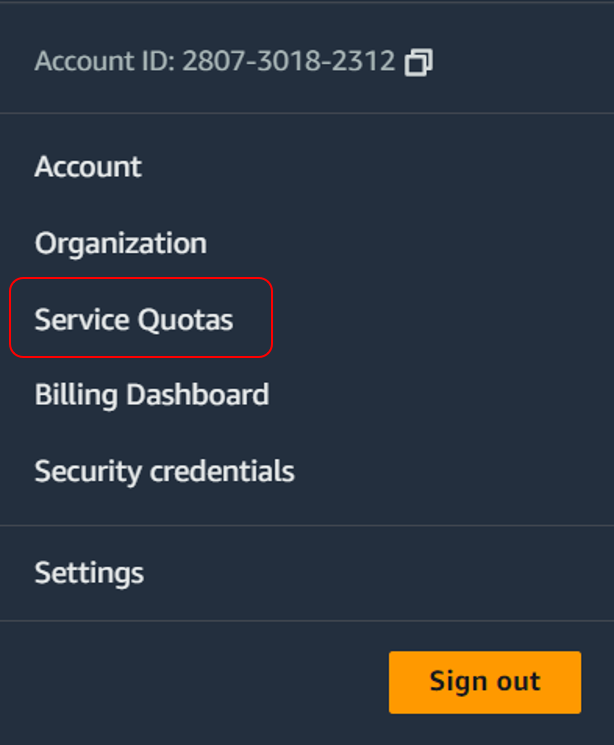
Task: View Billing Dashboard link
Action: click(x=152, y=395)
